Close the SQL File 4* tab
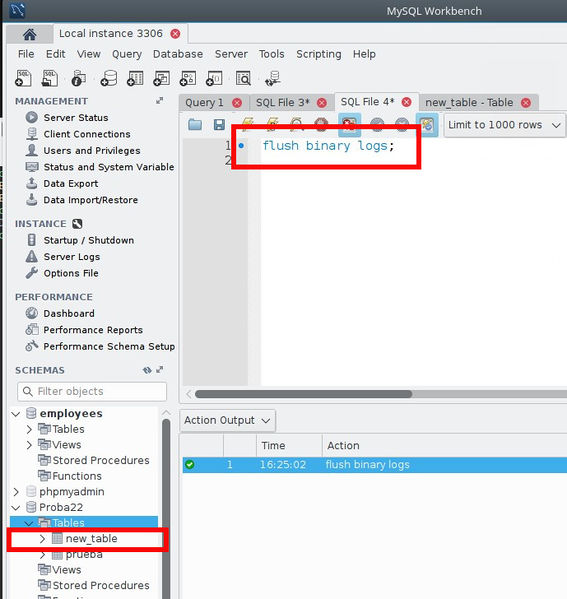The width and height of the screenshot is (567, 599). click(407, 102)
